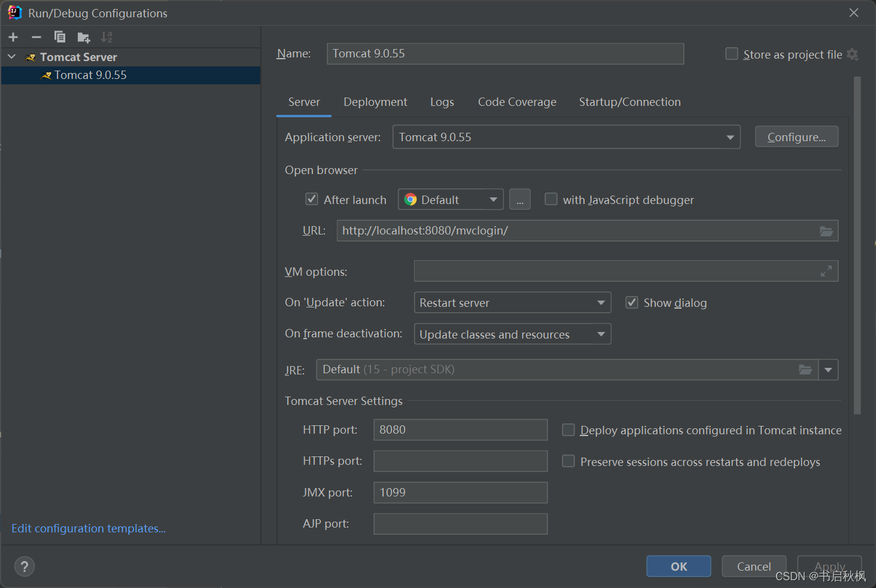
Task: Copy the selected configuration
Action: pos(60,37)
